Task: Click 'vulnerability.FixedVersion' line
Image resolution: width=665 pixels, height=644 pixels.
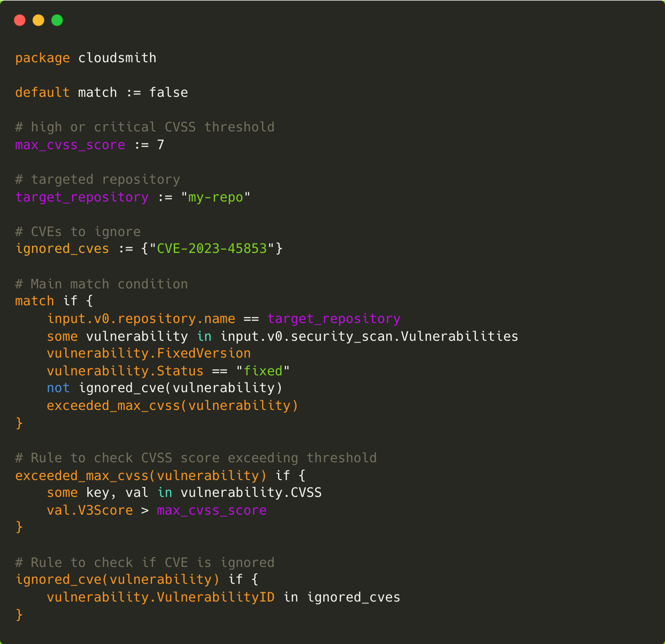Action: click(149, 353)
